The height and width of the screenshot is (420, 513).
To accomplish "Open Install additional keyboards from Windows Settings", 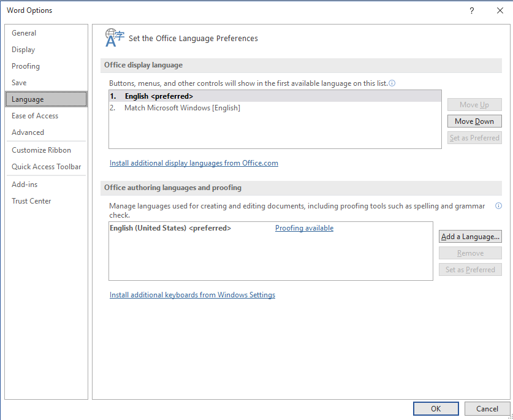I will click(192, 295).
